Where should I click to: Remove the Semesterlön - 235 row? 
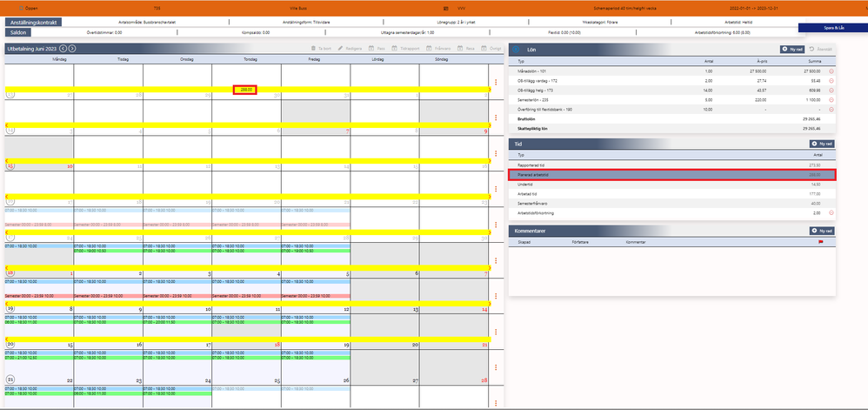point(831,100)
